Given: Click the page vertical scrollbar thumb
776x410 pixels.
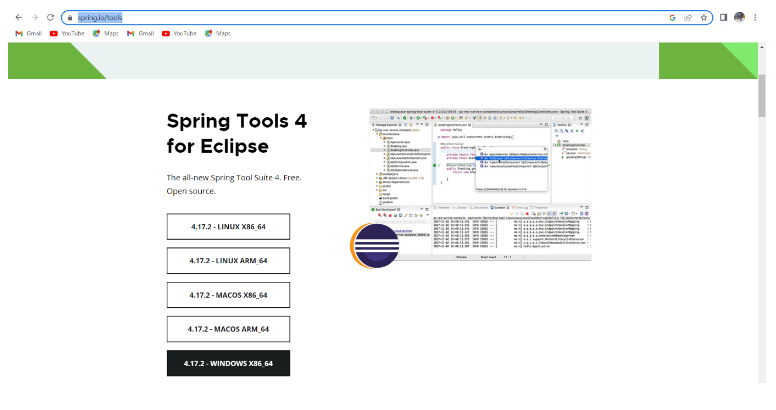Looking at the screenshot, I should click(762, 96).
